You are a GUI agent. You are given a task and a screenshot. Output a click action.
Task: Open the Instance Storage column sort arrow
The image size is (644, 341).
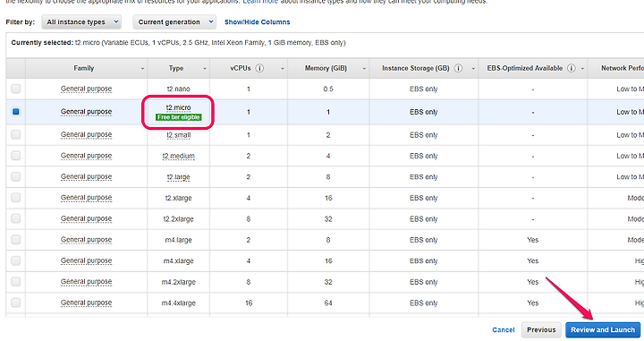pos(473,69)
